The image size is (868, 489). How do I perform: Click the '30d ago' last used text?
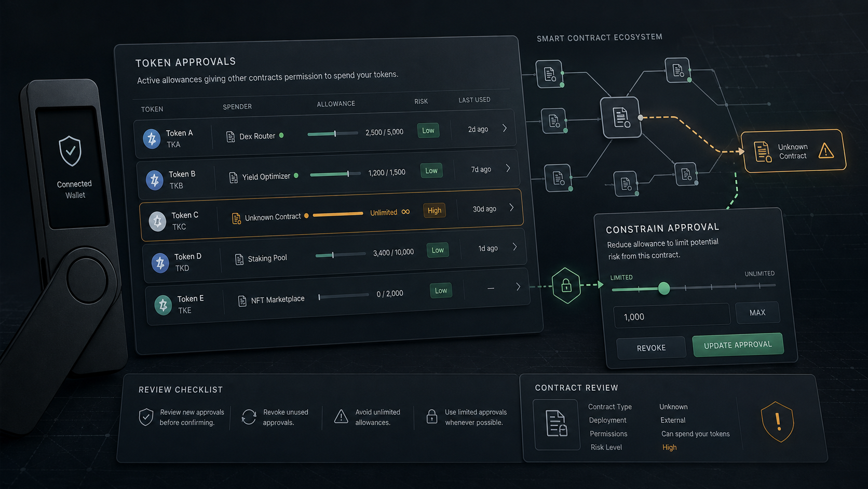484,209
